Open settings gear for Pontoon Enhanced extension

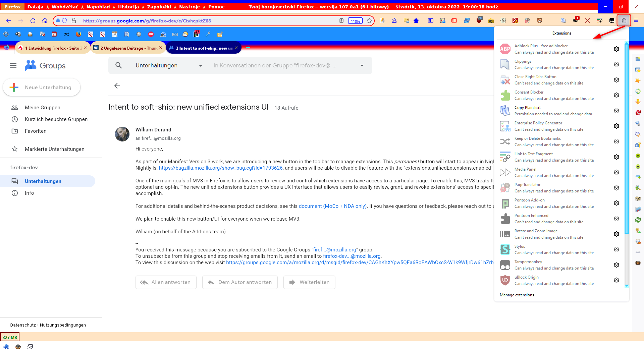point(616,219)
